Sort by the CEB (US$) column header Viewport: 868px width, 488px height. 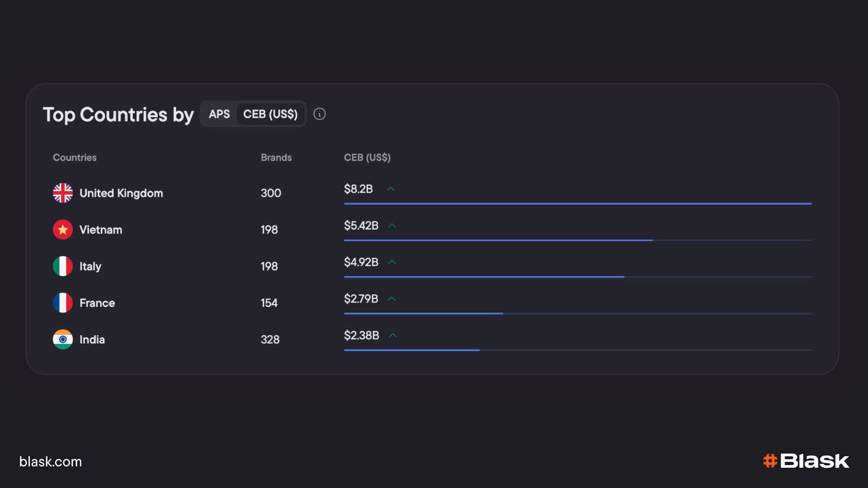pyautogui.click(x=367, y=158)
